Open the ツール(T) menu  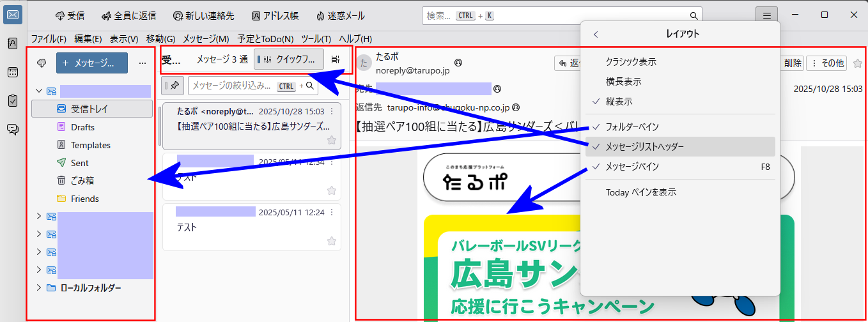pos(316,38)
